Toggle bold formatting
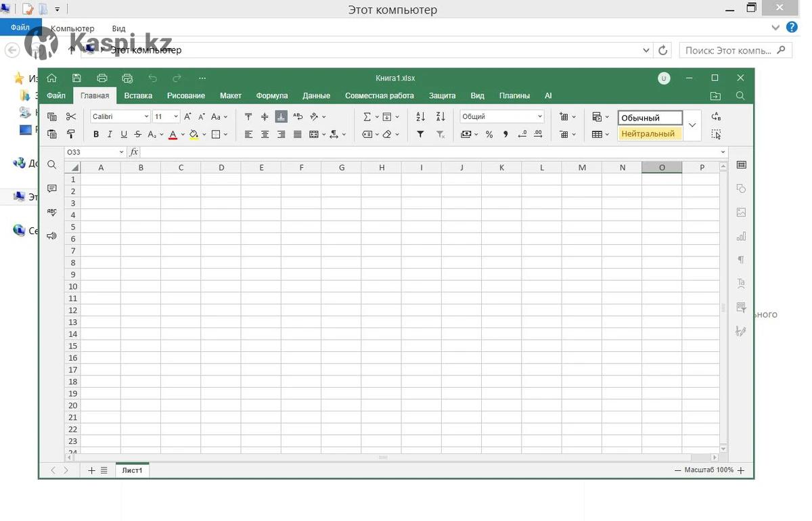Viewport: 812px width, 521px height. coord(96,135)
